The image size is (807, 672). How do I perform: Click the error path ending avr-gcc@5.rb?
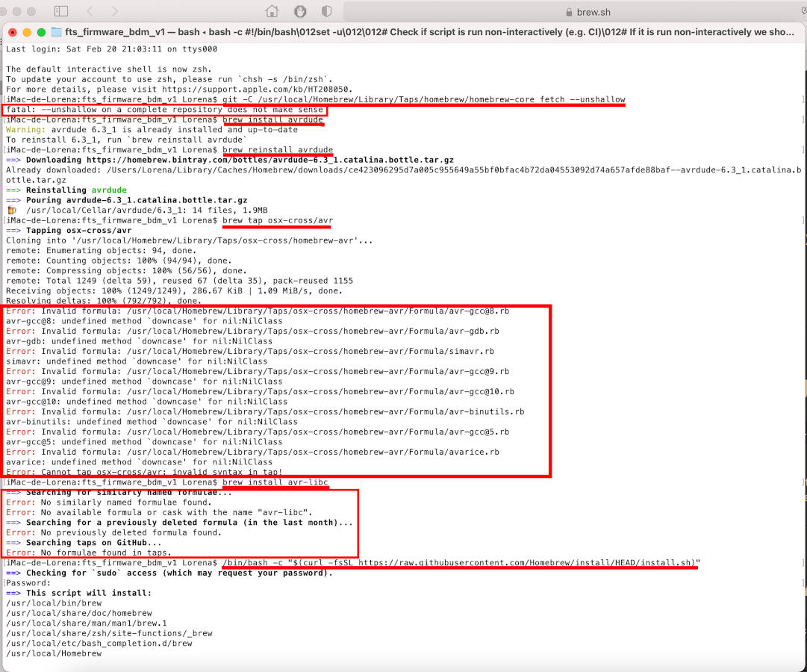click(x=318, y=432)
